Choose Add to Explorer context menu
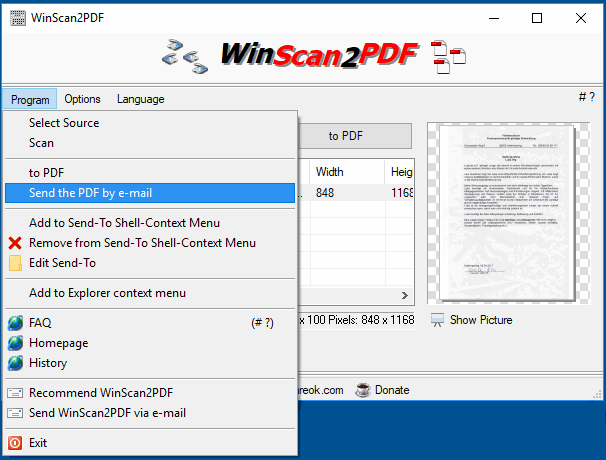 150,293
